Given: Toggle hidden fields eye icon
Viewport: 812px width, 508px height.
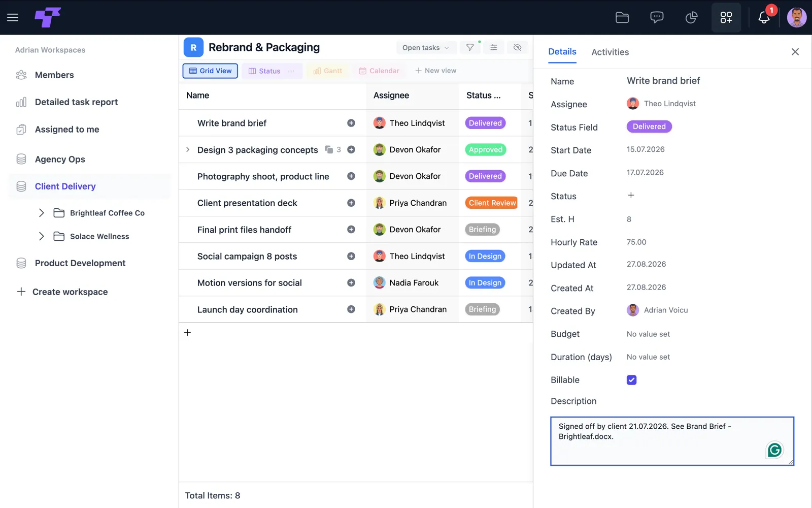Looking at the screenshot, I should pyautogui.click(x=518, y=47).
